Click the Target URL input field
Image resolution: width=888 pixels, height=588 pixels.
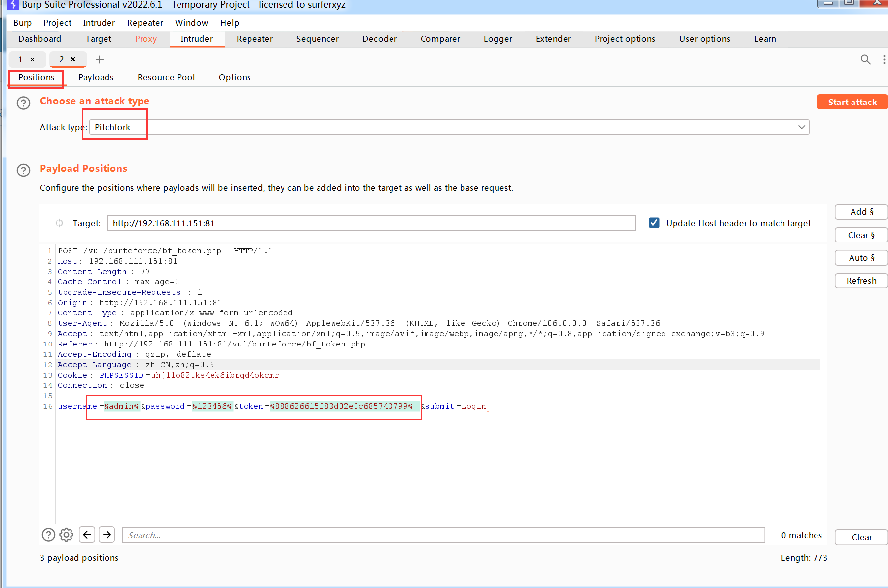(371, 223)
